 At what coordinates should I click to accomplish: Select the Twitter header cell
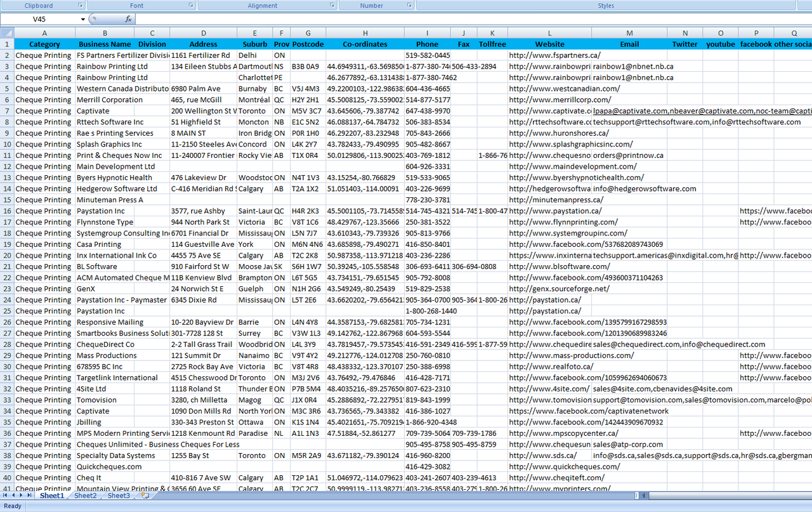point(685,44)
